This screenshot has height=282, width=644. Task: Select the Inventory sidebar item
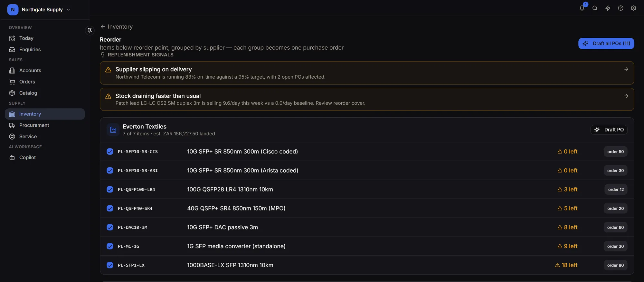pyautogui.click(x=45, y=114)
